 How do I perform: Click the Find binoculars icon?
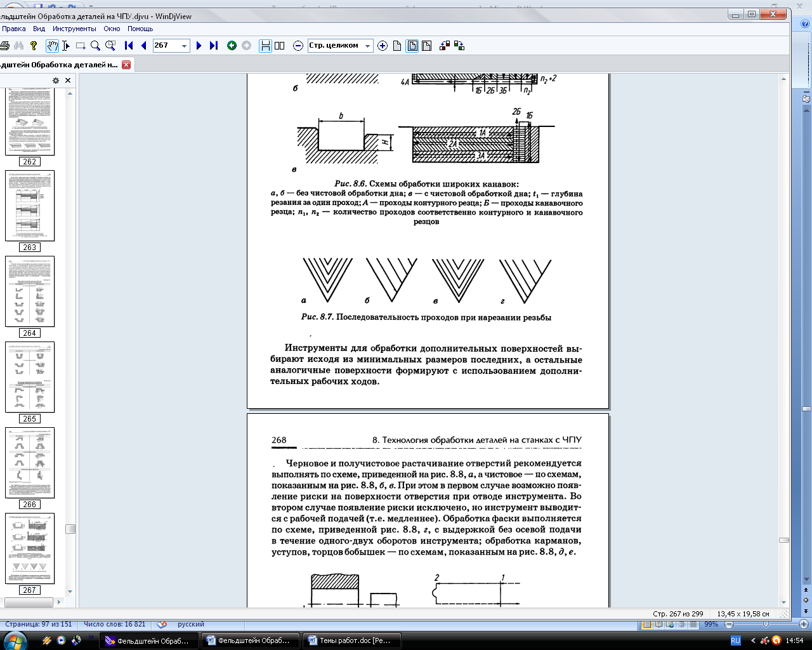coord(19,46)
